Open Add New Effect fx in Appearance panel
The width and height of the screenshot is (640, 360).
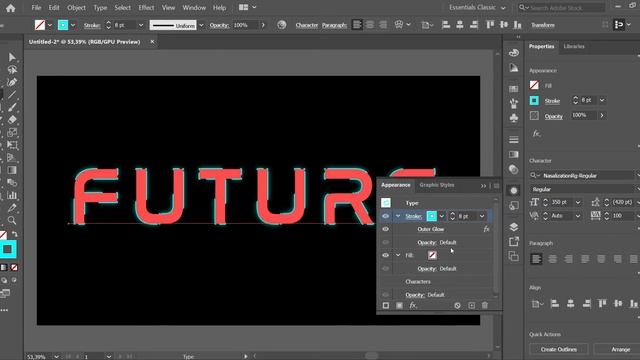point(413,305)
